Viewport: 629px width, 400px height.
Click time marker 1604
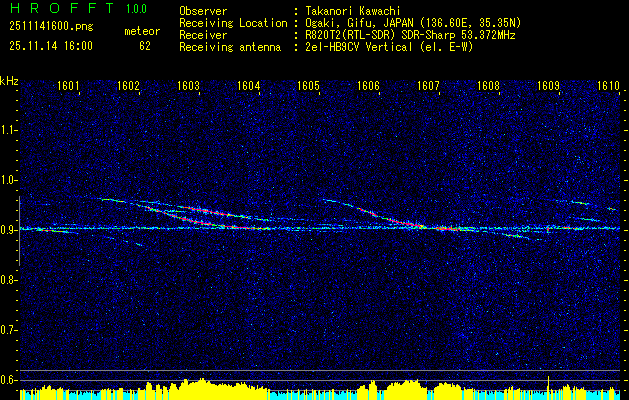coord(248,86)
